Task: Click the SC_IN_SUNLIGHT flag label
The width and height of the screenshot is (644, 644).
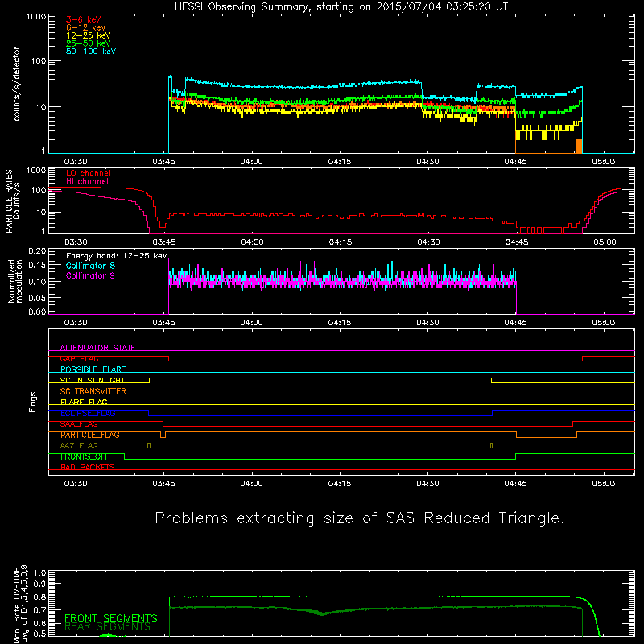Action: 93,380
